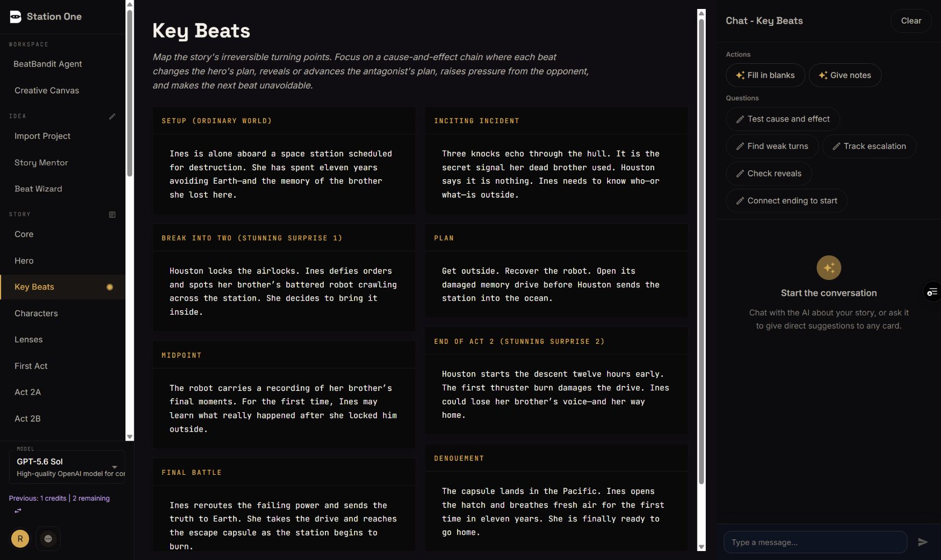The height and width of the screenshot is (560, 941).
Task: Click the main content scrollbar up arrow
Action: [x=701, y=13]
